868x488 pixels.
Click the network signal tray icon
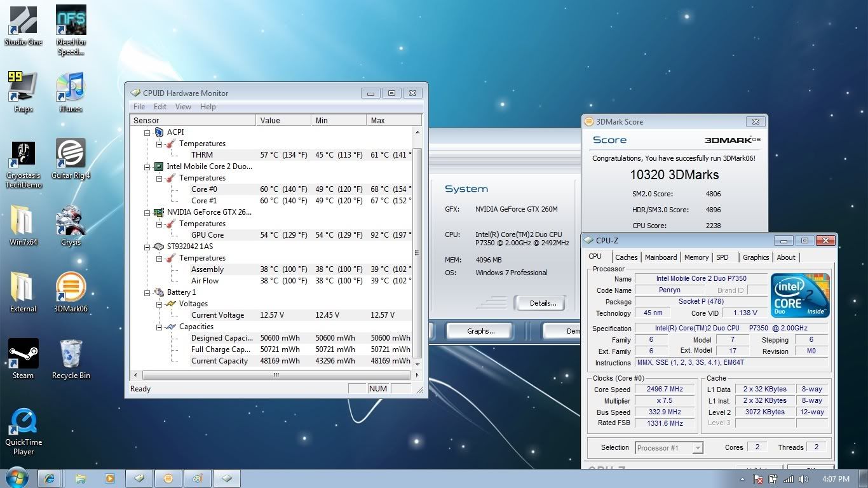pyautogui.click(x=789, y=479)
